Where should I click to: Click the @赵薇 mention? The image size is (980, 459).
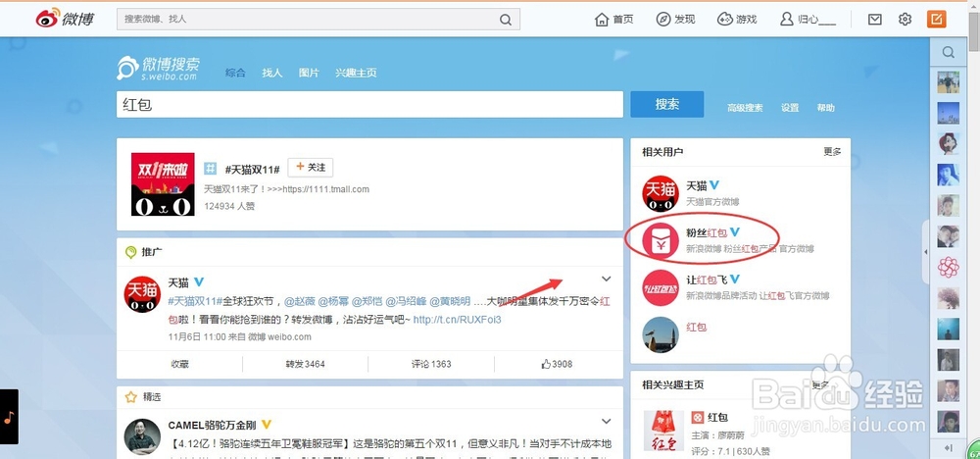pos(299,301)
